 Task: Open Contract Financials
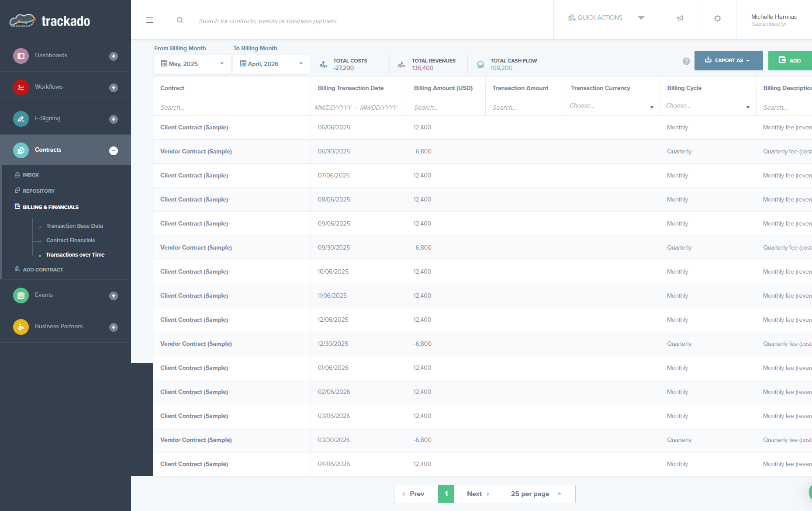[x=71, y=240]
